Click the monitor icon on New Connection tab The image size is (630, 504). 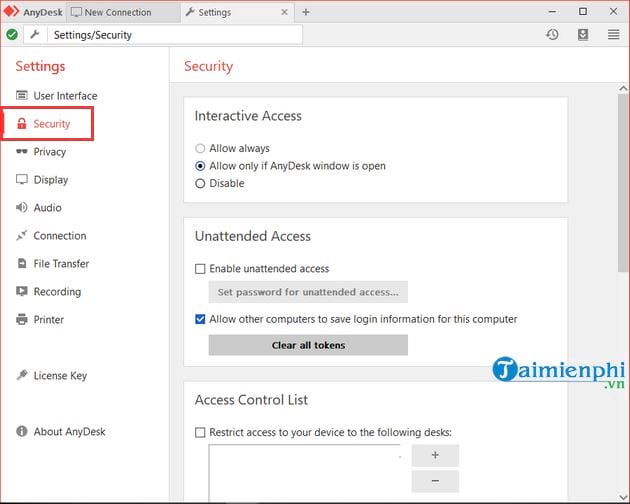(x=76, y=12)
